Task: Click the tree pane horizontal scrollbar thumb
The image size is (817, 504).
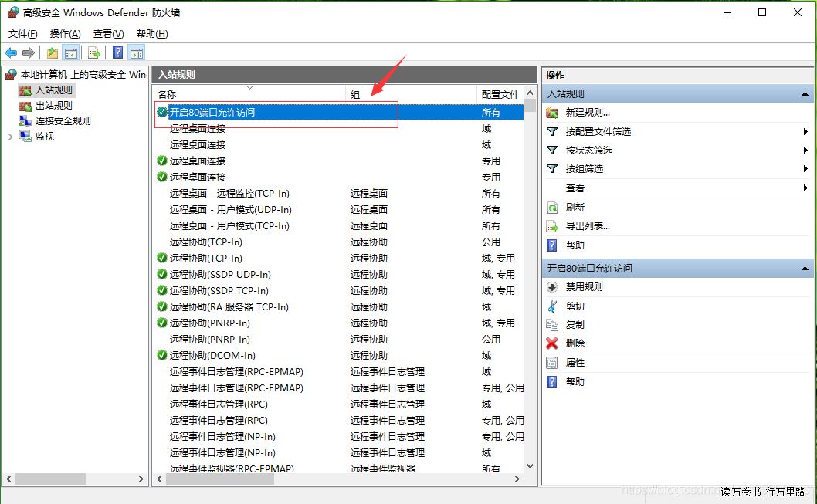Action: point(50,479)
